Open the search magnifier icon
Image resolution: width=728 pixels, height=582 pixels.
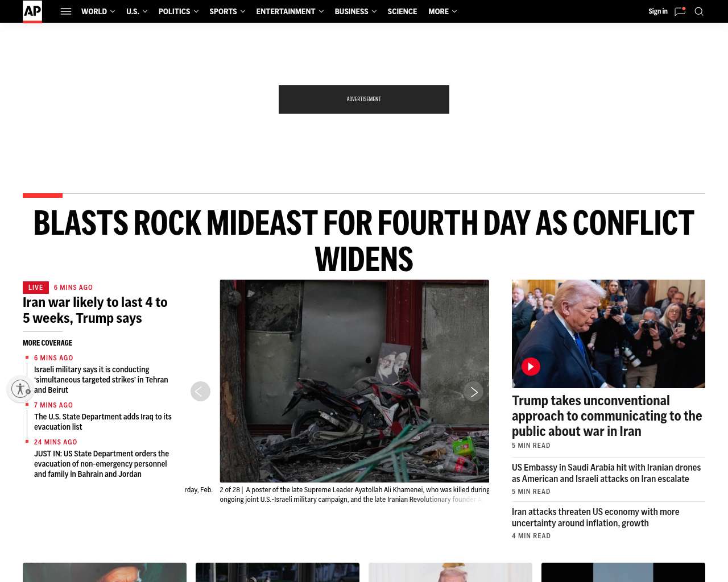(x=699, y=11)
